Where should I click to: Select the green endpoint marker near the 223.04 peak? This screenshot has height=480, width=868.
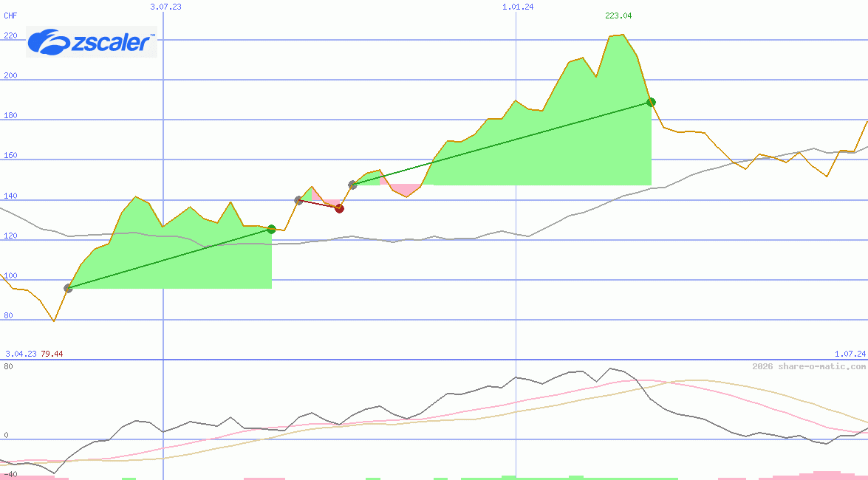[x=652, y=101]
